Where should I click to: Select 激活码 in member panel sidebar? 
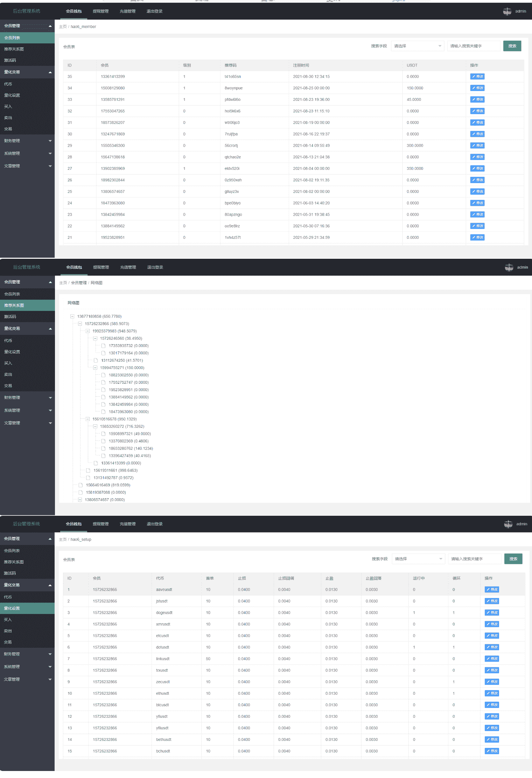click(x=27, y=60)
